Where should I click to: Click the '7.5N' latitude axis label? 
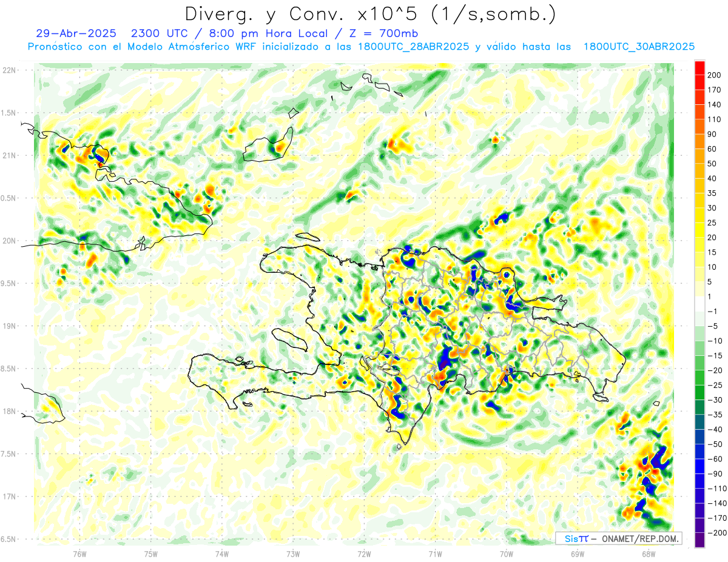(9, 453)
